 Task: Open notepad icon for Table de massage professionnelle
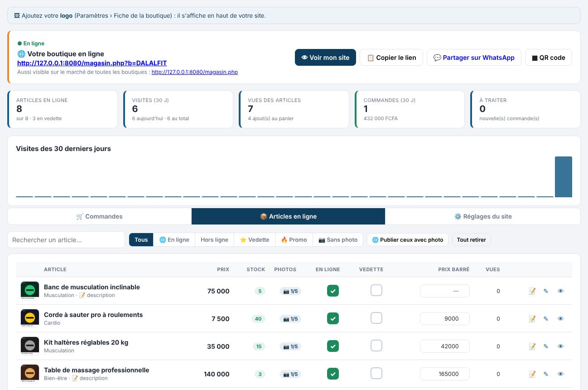click(532, 374)
